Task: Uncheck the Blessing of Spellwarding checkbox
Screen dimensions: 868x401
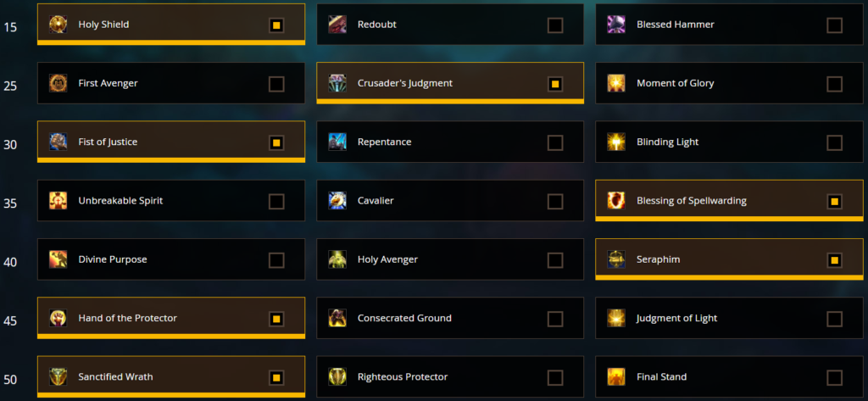Action: [x=834, y=202]
